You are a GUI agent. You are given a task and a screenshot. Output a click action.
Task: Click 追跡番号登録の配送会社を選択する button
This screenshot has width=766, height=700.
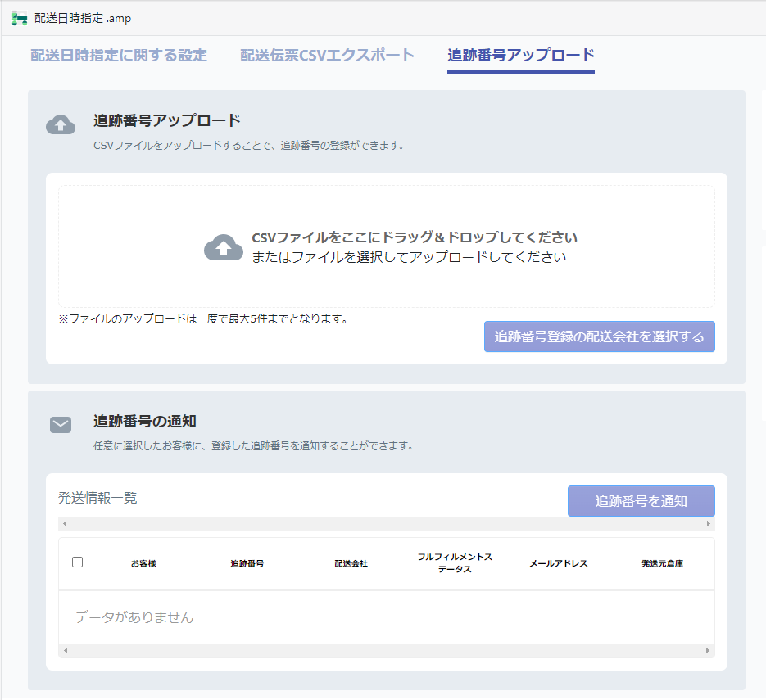600,336
